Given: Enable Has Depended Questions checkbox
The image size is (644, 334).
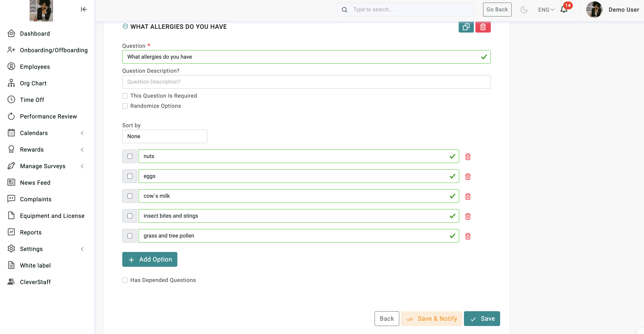Looking at the screenshot, I should tap(125, 280).
